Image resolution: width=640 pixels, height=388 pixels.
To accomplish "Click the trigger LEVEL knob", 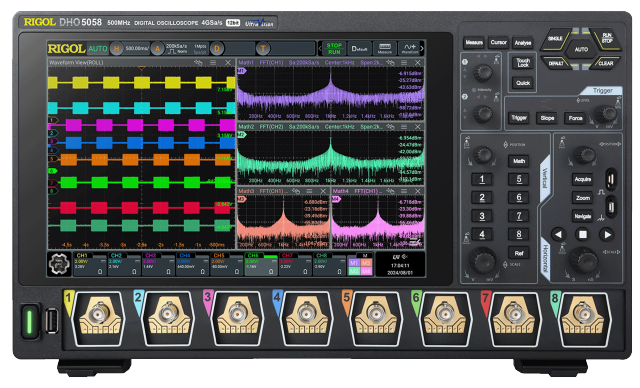I will (x=604, y=114).
